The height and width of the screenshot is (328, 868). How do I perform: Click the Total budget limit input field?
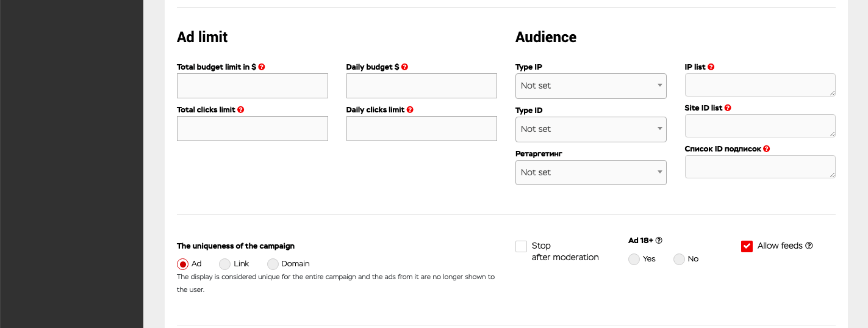tap(252, 86)
